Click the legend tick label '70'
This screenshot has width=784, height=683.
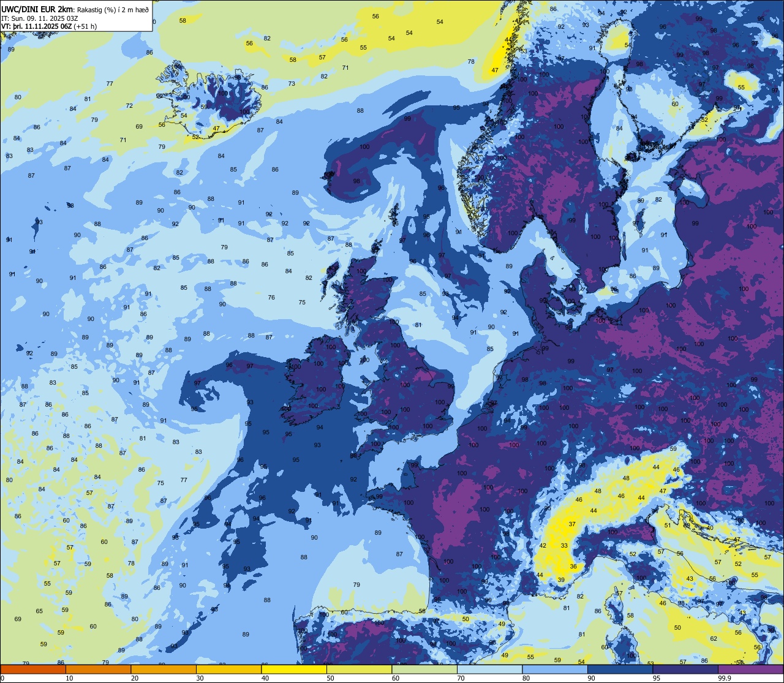pyautogui.click(x=461, y=678)
